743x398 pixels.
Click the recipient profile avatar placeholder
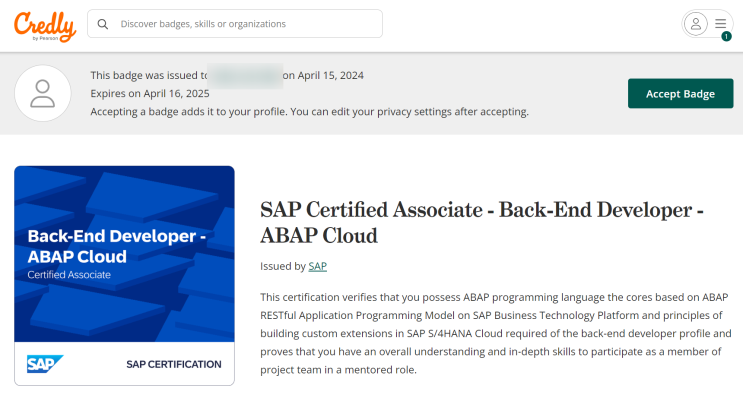(43, 93)
